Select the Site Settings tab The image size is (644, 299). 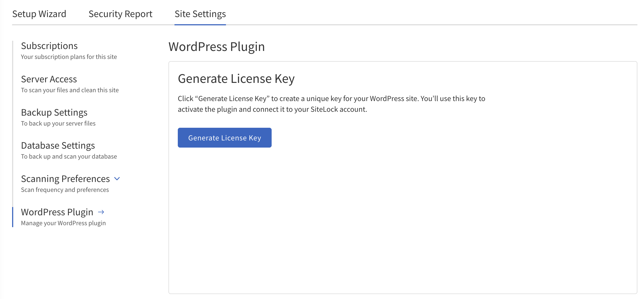[x=200, y=14]
